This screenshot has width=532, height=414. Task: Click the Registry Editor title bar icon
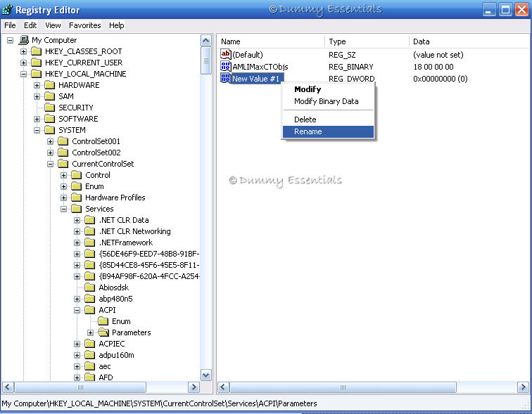[x=8, y=10]
